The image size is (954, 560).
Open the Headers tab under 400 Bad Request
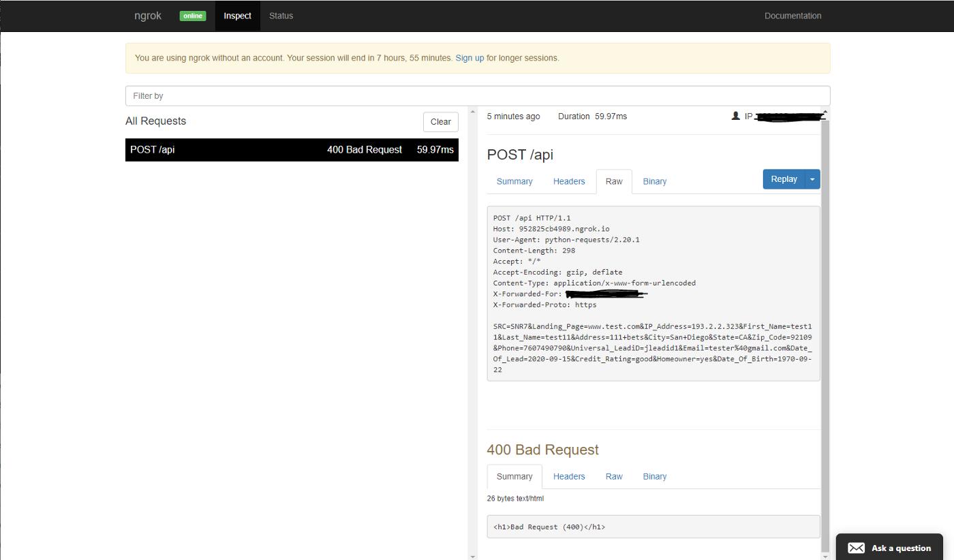click(x=568, y=476)
